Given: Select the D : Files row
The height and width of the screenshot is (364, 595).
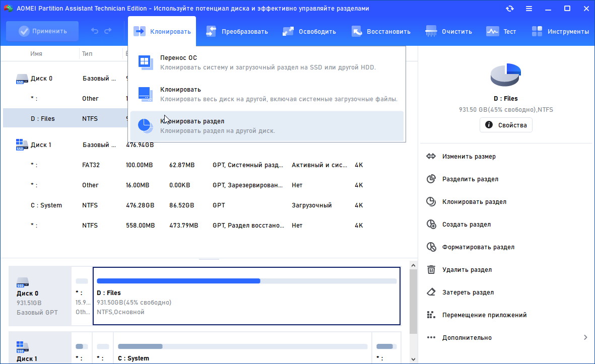Looking at the screenshot, I should pyautogui.click(x=65, y=119).
